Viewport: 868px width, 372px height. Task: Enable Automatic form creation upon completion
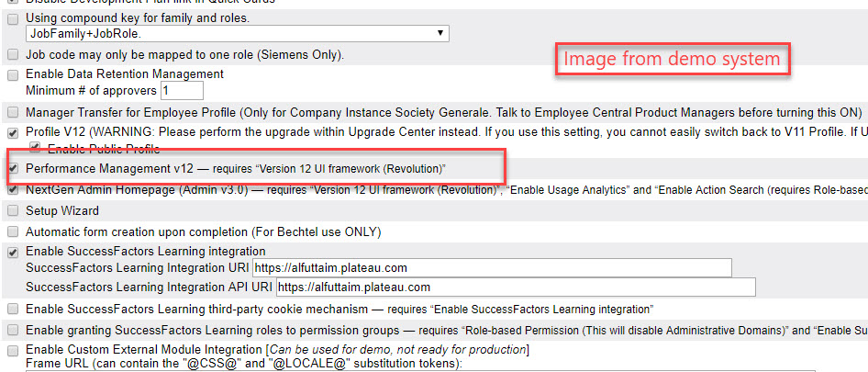coord(13,231)
